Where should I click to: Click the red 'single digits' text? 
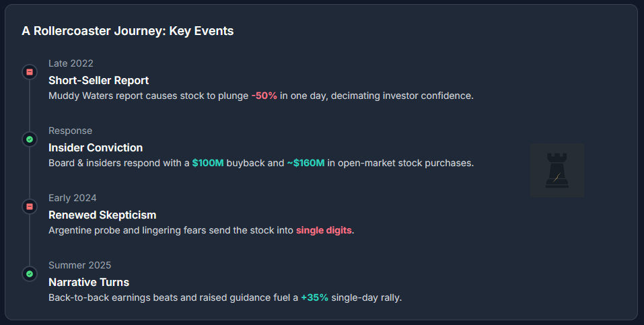click(x=324, y=230)
